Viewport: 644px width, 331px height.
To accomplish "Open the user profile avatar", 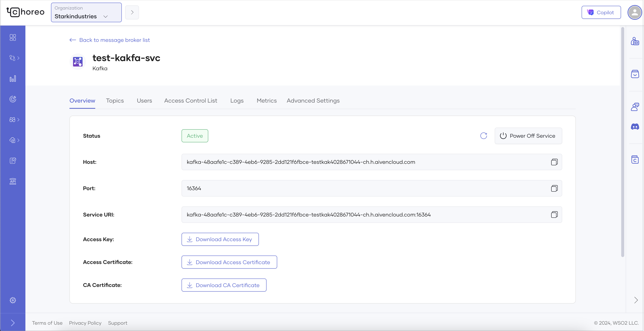I will [634, 12].
